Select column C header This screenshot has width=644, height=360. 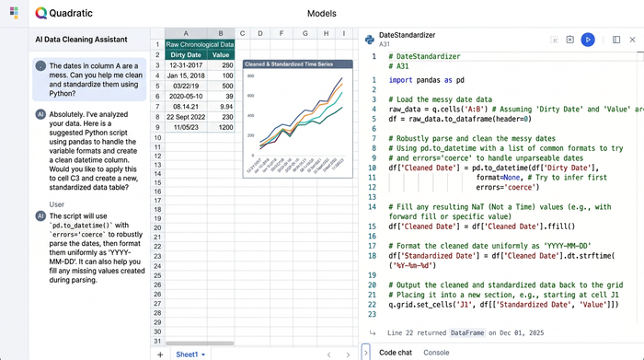click(x=242, y=33)
